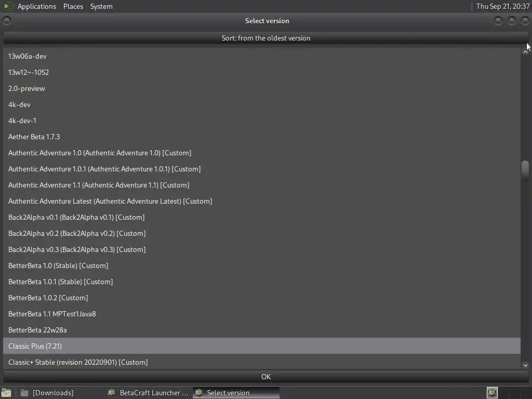Pick the 4k-dev entry
532x399 pixels.
coord(262,104)
